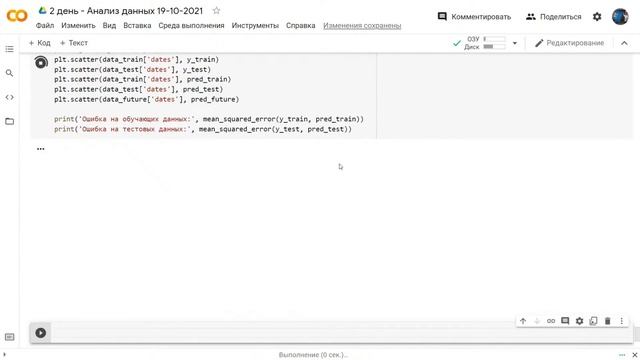
Task: Select the Выполнение (0 сек.) status text
Action: click(313, 355)
